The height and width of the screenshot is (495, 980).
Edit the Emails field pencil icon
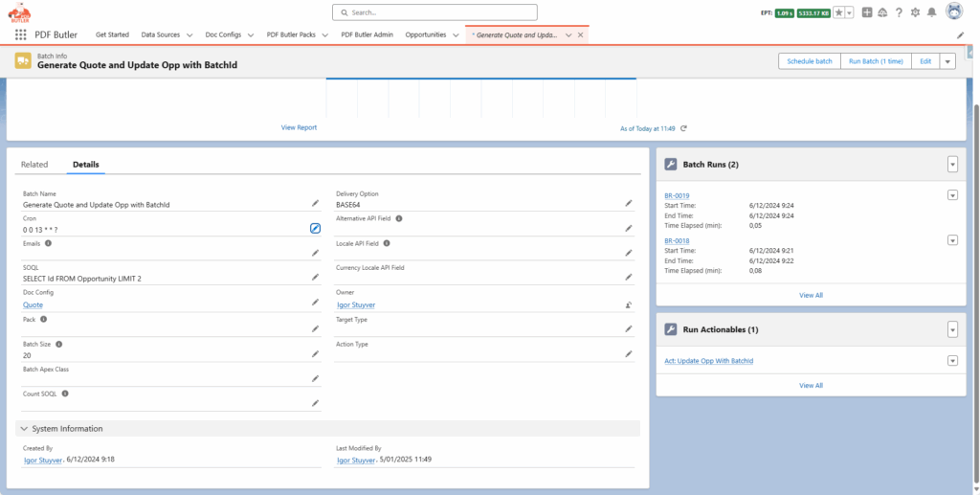tap(315, 253)
